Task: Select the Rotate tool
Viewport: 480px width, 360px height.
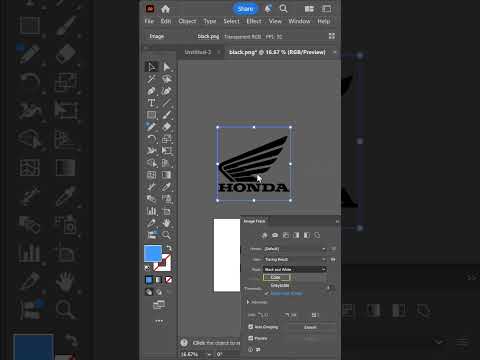Action: (x=151, y=139)
